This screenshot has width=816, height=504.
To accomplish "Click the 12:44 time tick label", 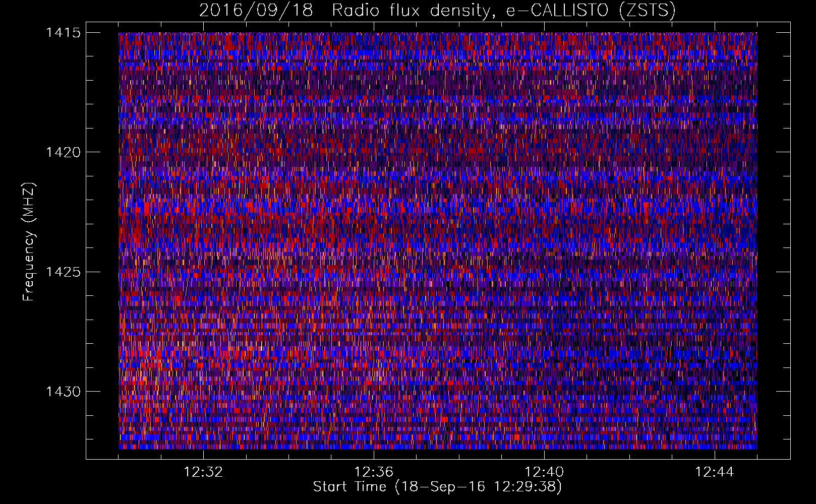I will tap(715, 472).
